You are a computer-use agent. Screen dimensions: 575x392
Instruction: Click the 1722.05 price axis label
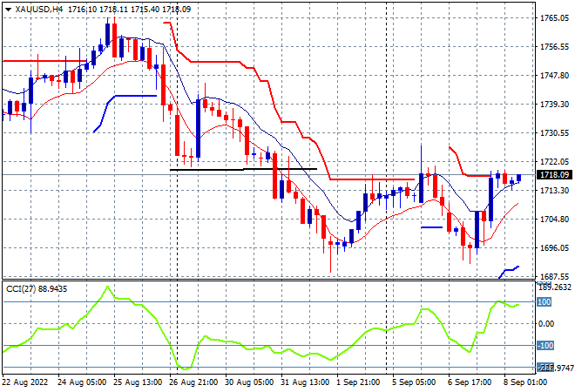click(554, 162)
